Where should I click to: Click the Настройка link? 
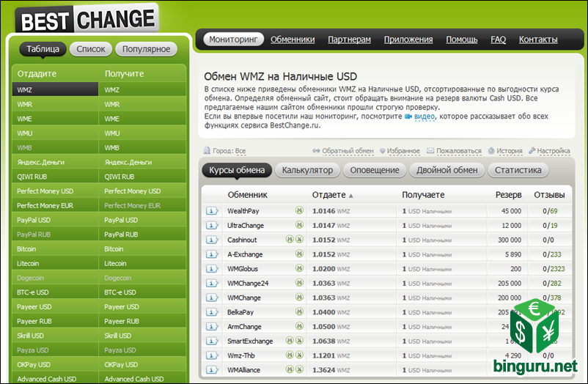pos(553,151)
